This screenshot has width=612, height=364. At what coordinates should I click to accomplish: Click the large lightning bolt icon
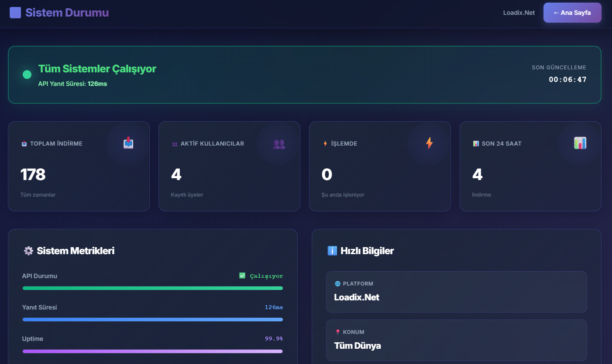pyautogui.click(x=430, y=143)
